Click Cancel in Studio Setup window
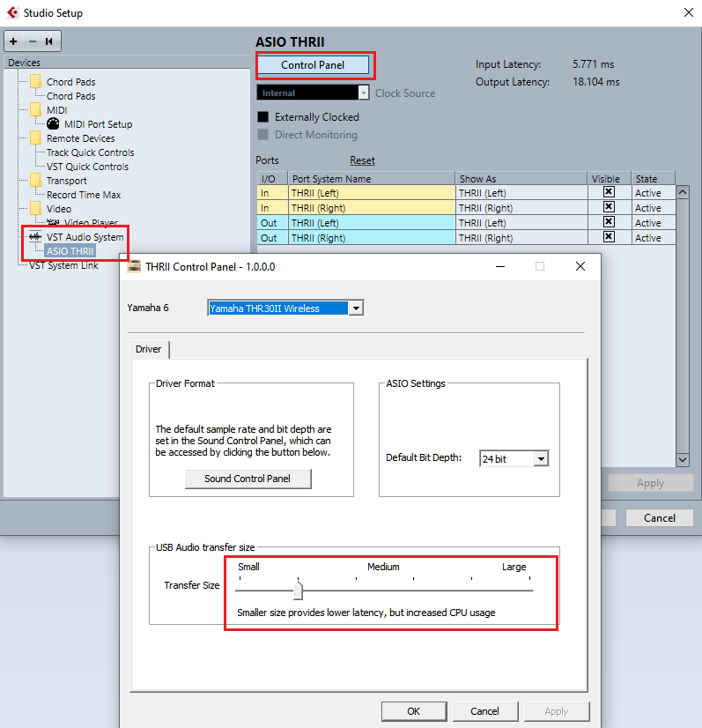 coord(660,517)
